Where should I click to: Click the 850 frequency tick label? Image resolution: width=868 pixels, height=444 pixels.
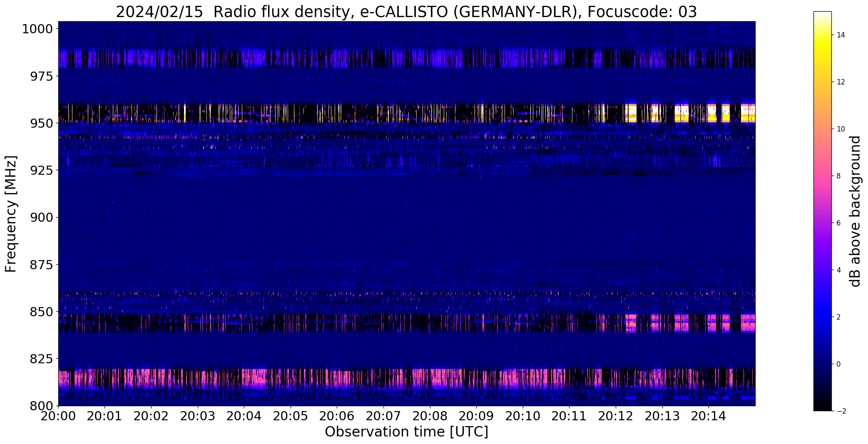[41, 311]
